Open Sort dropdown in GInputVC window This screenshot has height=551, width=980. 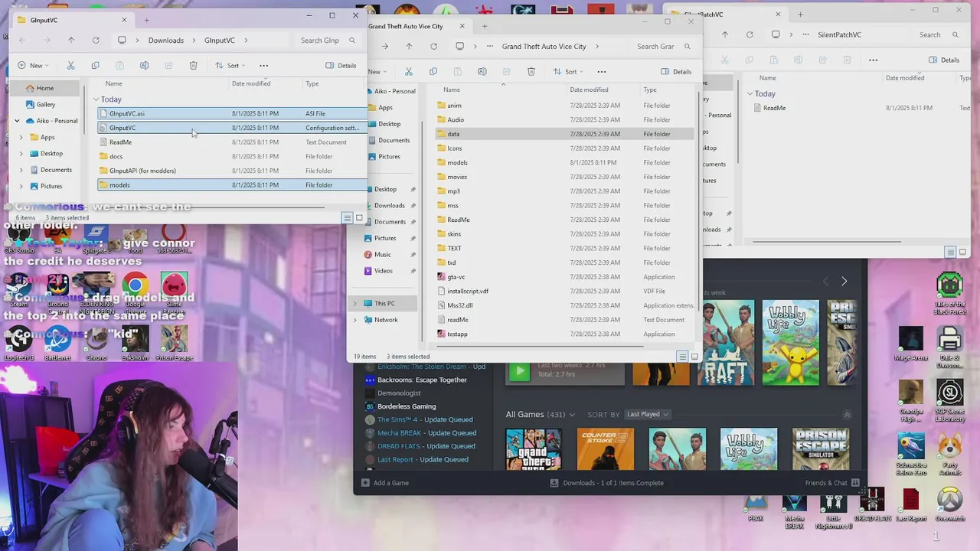click(230, 66)
